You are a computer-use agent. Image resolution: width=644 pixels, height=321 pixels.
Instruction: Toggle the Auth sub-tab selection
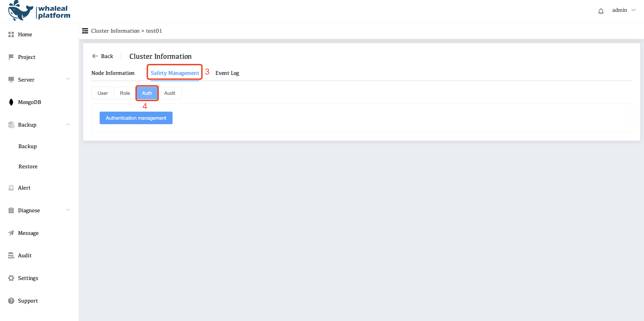click(x=147, y=93)
